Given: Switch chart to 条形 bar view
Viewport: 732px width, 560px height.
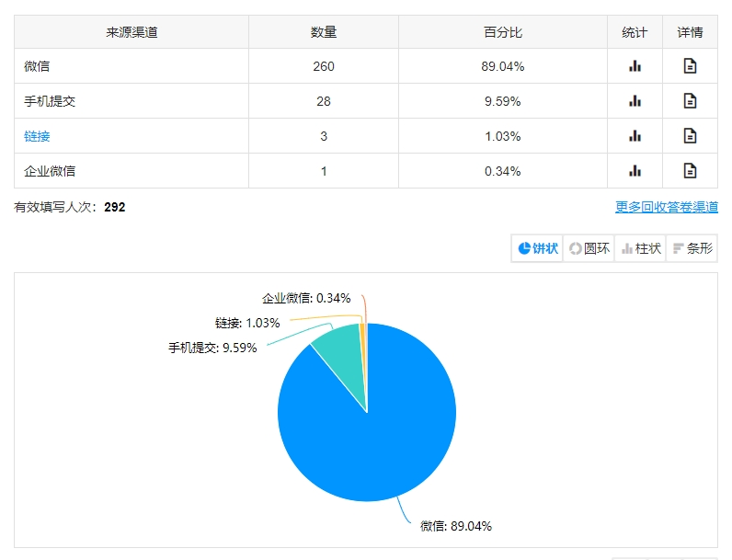Looking at the screenshot, I should pyautogui.click(x=692, y=248).
